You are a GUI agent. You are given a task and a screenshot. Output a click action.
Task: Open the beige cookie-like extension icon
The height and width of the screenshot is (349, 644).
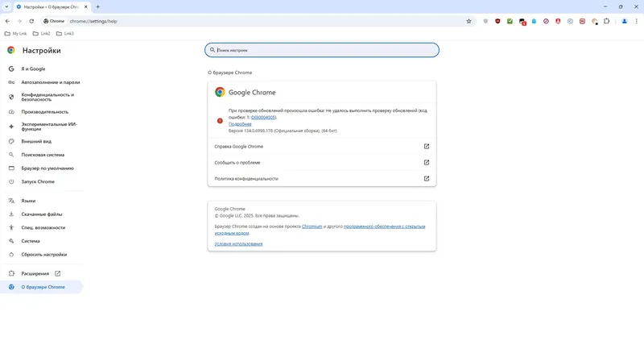[594, 22]
